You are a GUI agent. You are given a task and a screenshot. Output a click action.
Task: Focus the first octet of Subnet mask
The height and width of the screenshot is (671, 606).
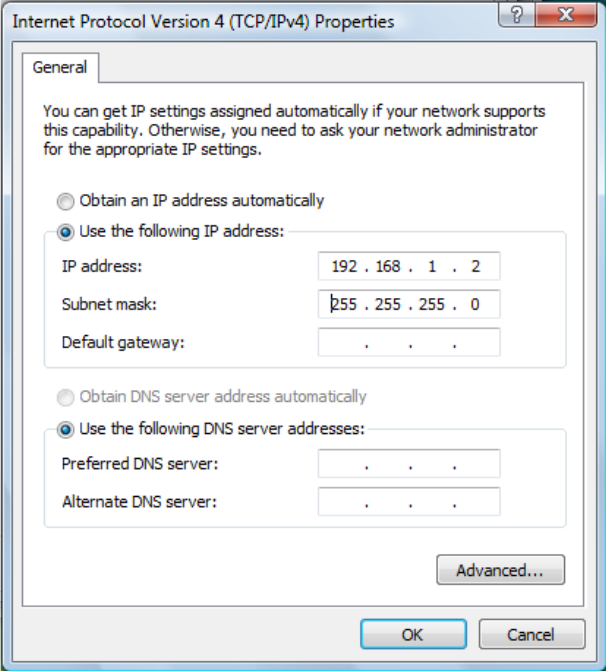[344, 305]
